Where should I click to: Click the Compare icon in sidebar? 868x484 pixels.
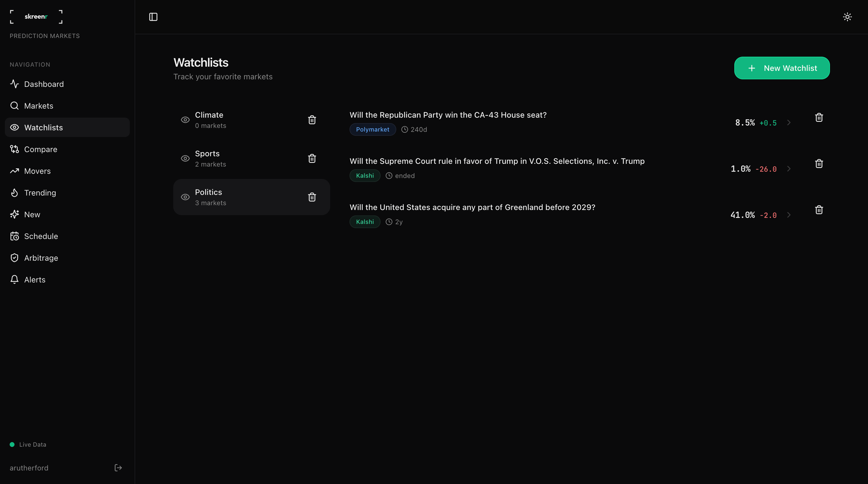(14, 149)
